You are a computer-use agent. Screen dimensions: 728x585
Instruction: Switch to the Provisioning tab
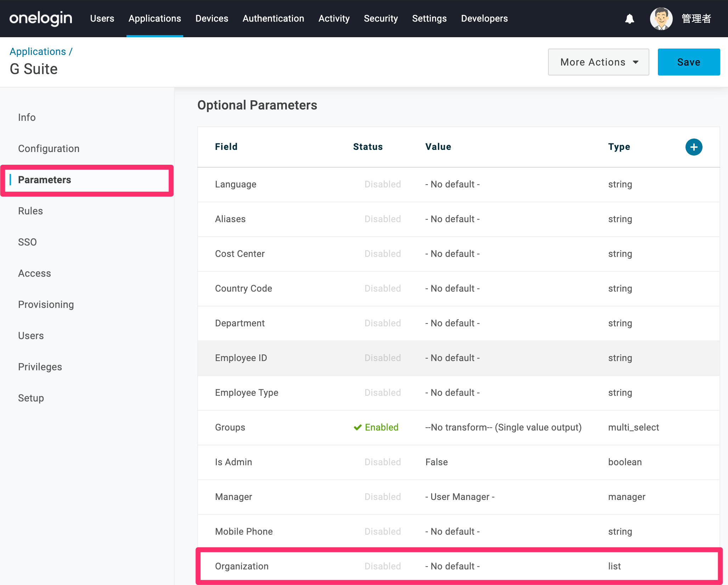(x=46, y=304)
